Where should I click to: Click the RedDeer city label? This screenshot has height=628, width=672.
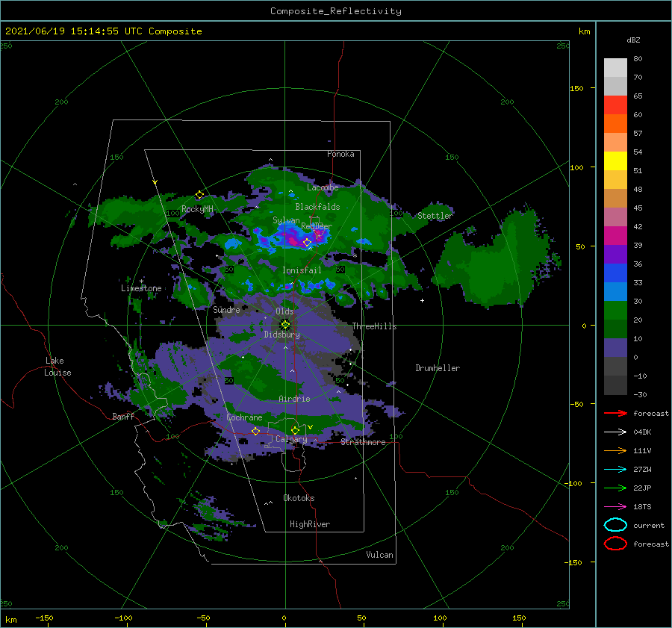click(x=317, y=226)
